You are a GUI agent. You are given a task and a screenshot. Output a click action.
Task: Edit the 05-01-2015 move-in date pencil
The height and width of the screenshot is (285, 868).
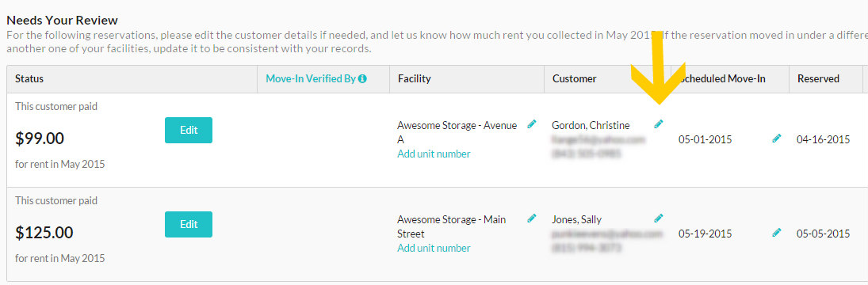point(777,138)
